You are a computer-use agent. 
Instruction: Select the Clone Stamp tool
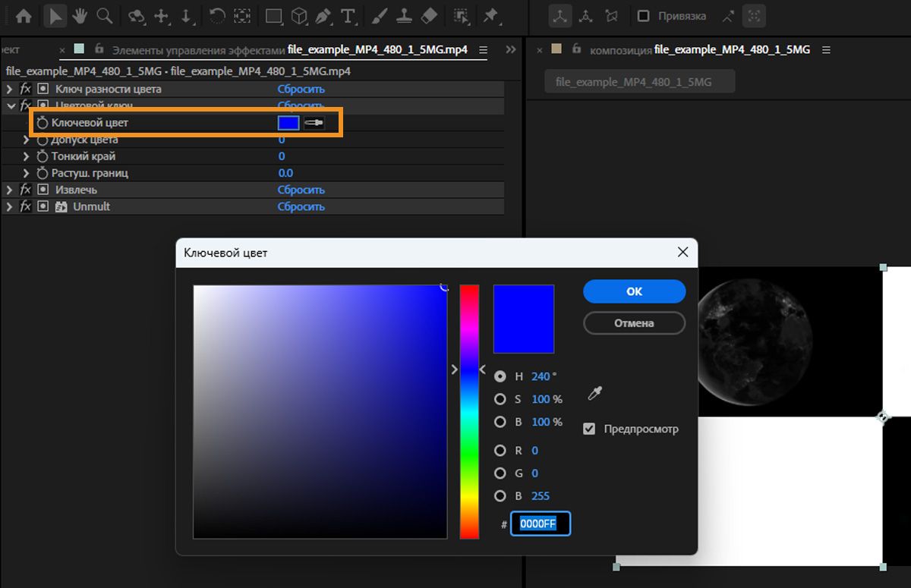pyautogui.click(x=405, y=15)
